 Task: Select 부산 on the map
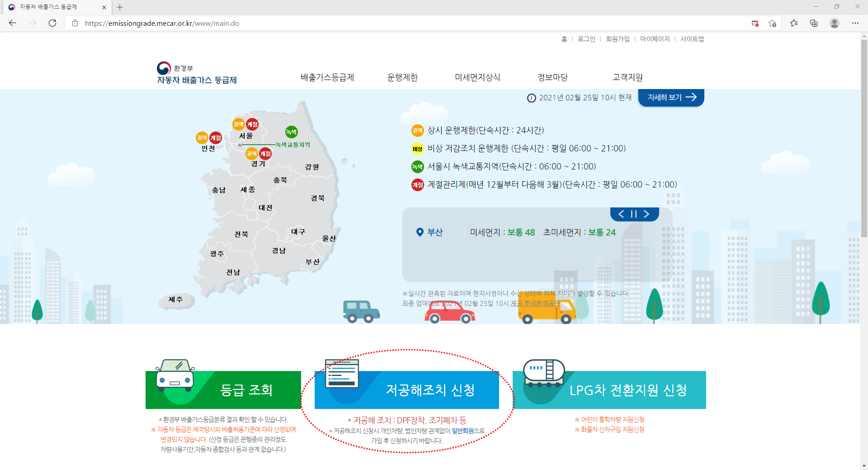tap(312, 262)
